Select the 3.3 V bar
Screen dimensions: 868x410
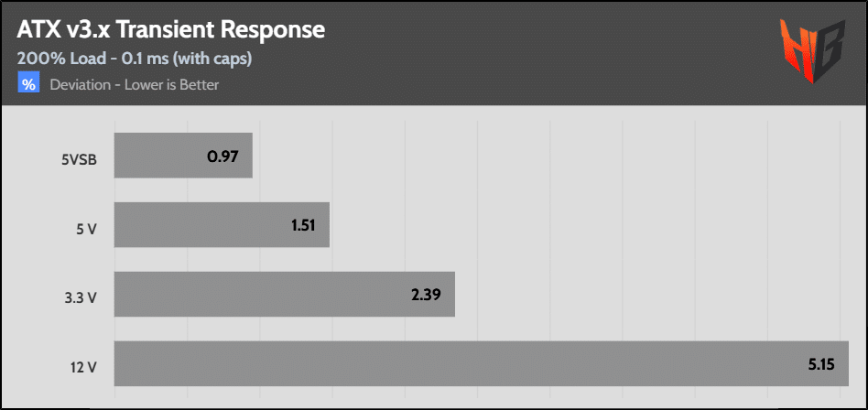tap(285, 294)
